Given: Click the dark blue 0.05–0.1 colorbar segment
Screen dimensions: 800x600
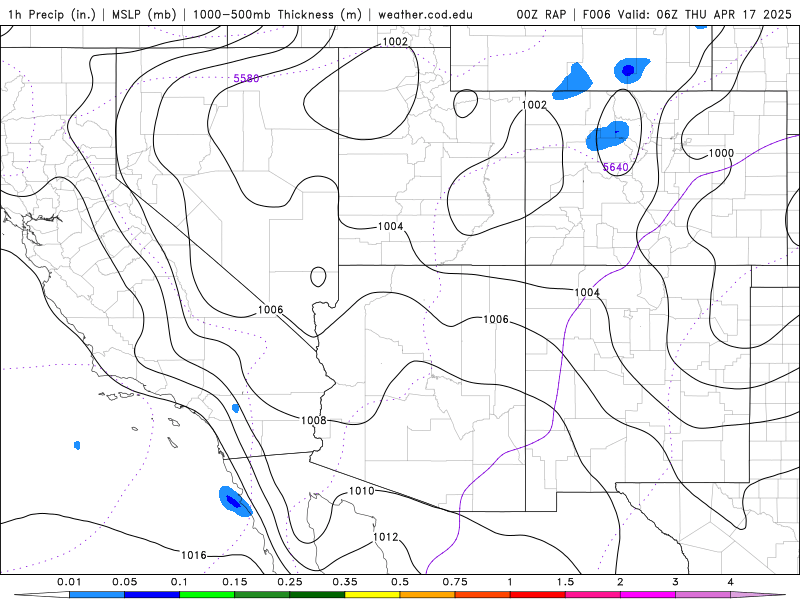Looking at the screenshot, I should click(152, 595).
